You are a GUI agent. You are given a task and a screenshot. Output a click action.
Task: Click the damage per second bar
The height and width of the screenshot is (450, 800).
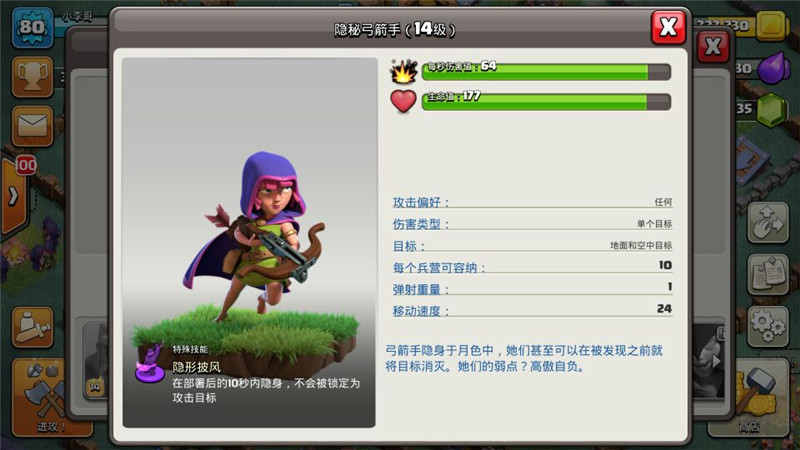coord(546,71)
